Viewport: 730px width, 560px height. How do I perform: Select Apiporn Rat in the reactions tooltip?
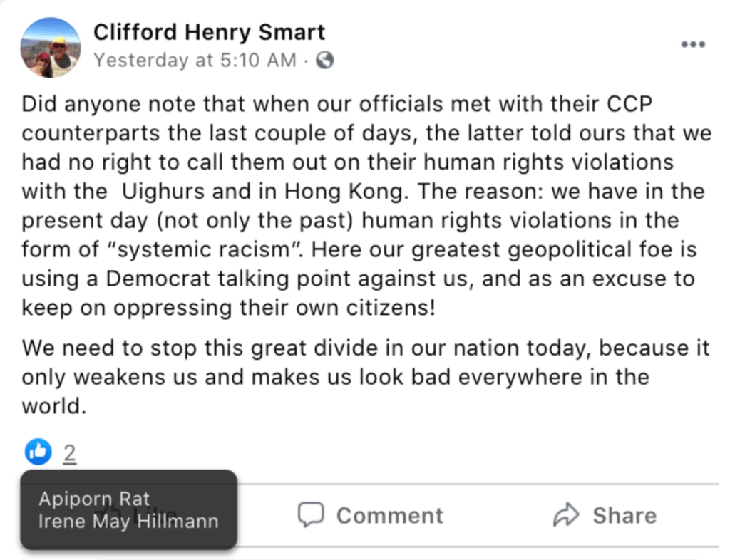coord(94,499)
